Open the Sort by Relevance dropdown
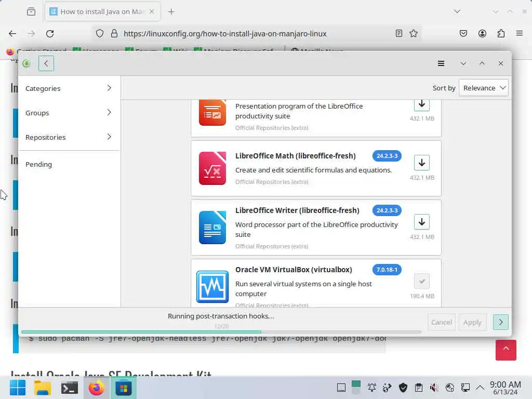 point(484,88)
